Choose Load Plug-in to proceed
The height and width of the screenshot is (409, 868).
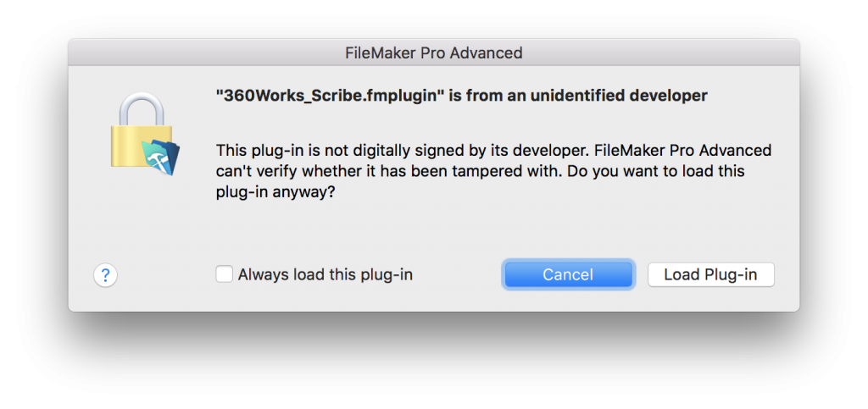(x=711, y=274)
